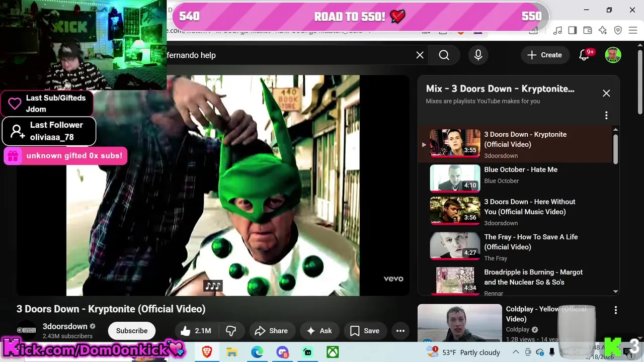Image resolution: width=644 pixels, height=362 pixels.
Task: Open Coldplay Yellow video thumbnail
Action: tap(459, 323)
